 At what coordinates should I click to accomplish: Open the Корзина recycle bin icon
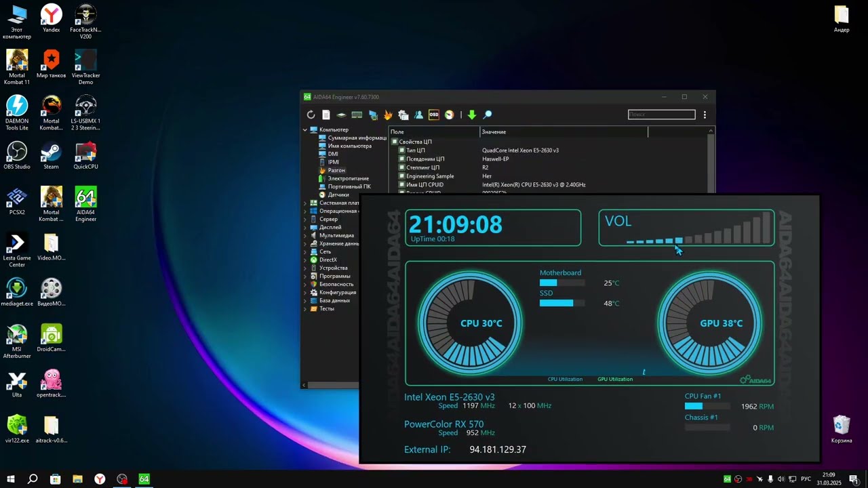pyautogui.click(x=842, y=429)
